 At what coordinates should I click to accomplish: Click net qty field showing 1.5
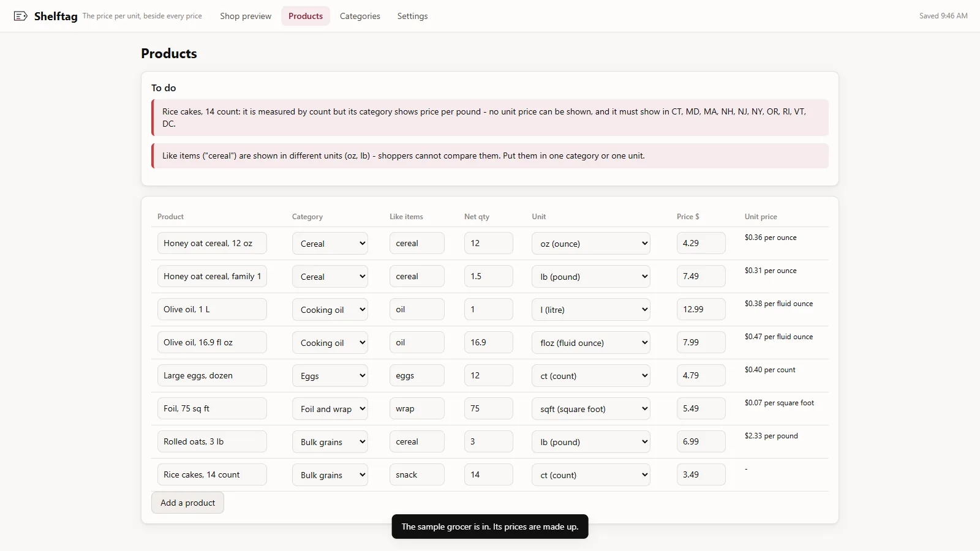click(x=489, y=276)
